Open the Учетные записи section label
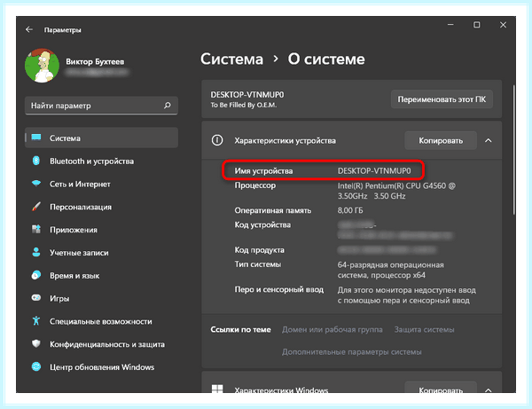Image resolution: width=532 pixels, height=409 pixels. coord(79,253)
